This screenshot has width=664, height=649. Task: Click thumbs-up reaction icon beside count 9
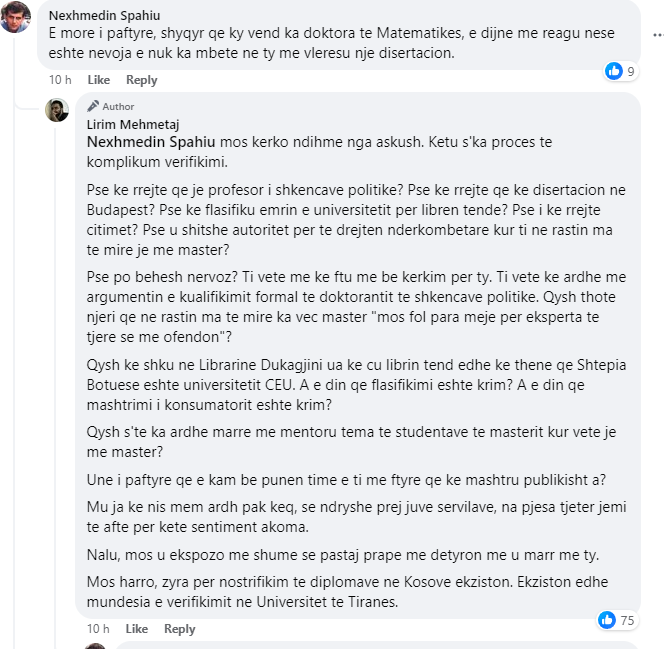[613, 71]
